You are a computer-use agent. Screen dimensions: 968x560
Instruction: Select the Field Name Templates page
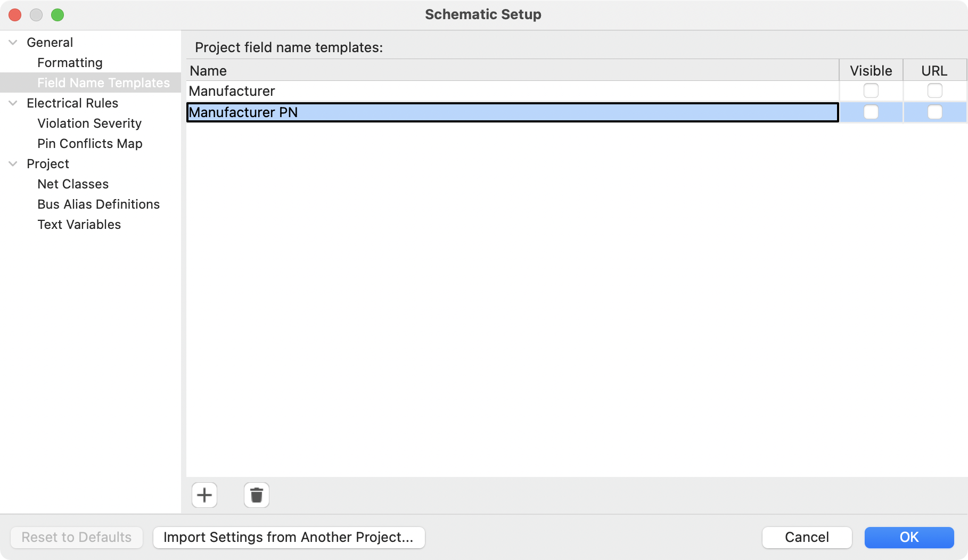(103, 83)
